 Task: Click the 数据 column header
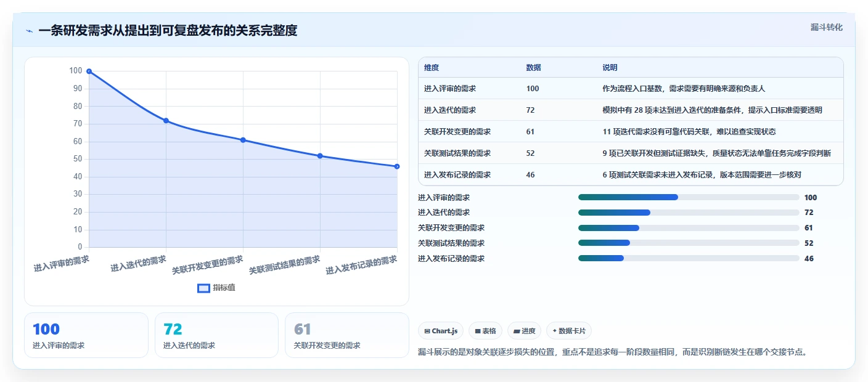tap(533, 67)
